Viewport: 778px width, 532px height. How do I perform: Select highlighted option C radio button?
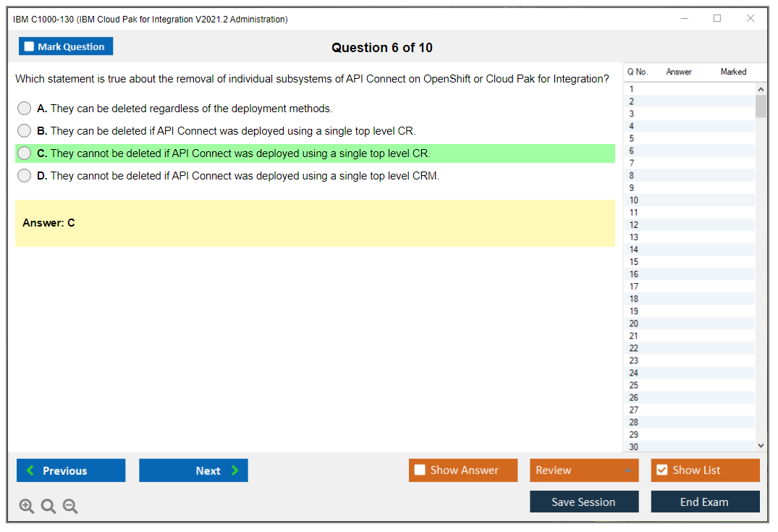25,153
